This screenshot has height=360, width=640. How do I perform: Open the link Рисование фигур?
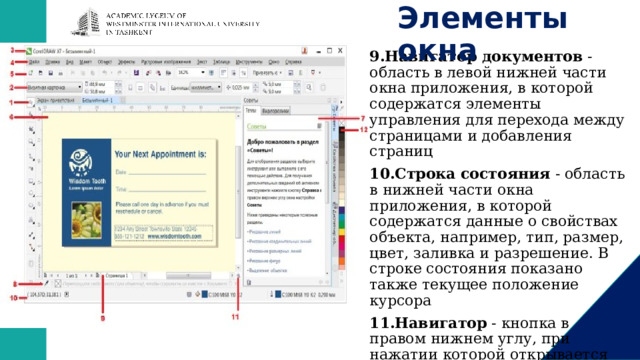click(x=264, y=261)
